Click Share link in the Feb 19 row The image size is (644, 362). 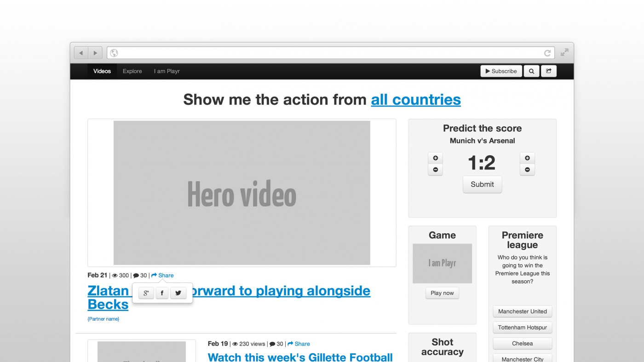[x=299, y=344]
